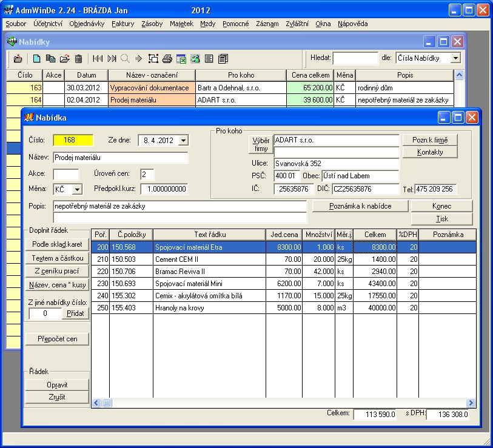Click 'Bartr a Odehnal, s.r.o.' cell in Nabídky
Screen dimensions: 493x448
click(241, 88)
